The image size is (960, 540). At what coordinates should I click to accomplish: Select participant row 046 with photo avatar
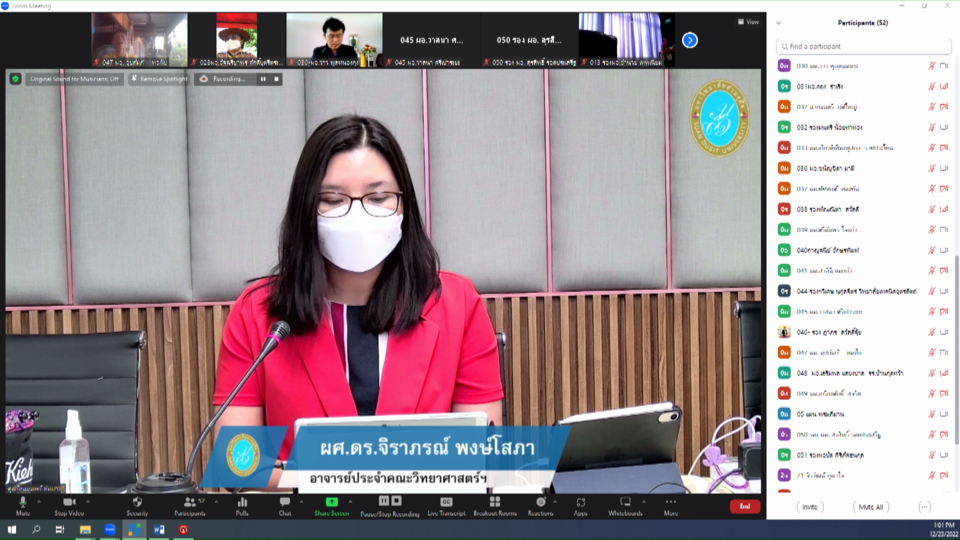pos(863,332)
